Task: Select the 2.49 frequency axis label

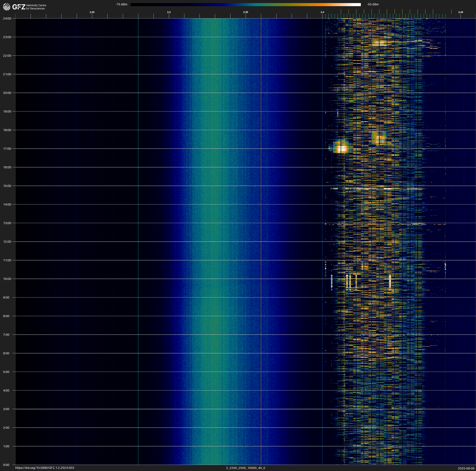Action: click(460, 12)
